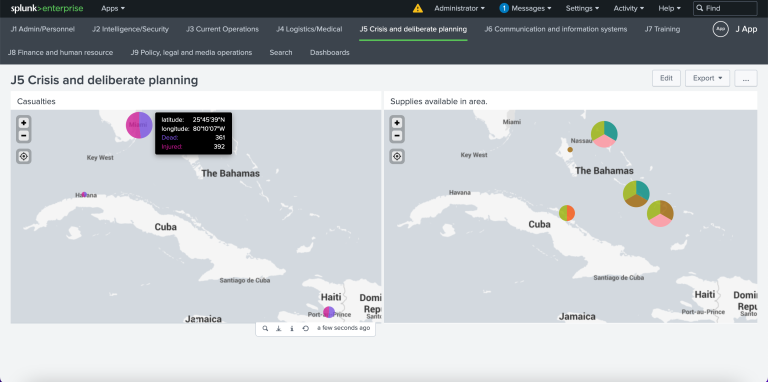Go to the Search nav item
This screenshot has height=382, width=768.
281,52
